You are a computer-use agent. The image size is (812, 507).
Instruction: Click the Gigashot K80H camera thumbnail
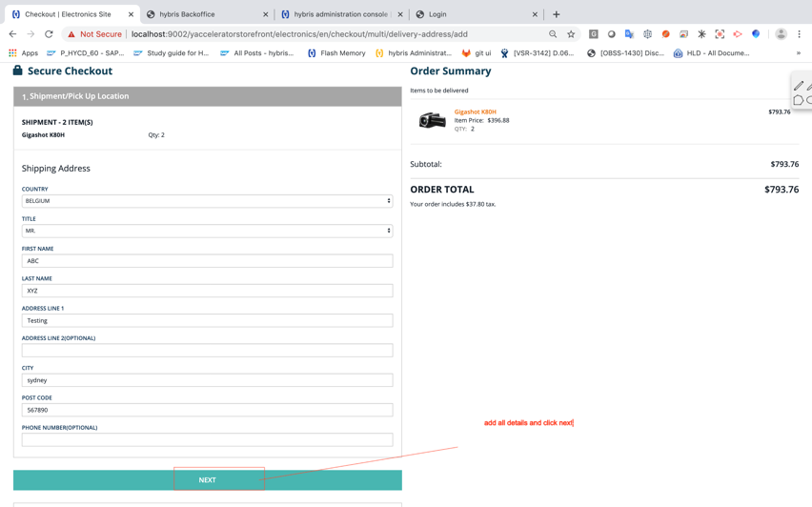point(432,120)
